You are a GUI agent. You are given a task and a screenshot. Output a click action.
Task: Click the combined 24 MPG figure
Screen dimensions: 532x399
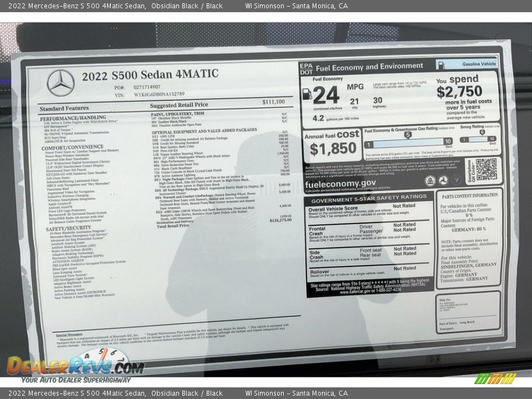tap(326, 95)
